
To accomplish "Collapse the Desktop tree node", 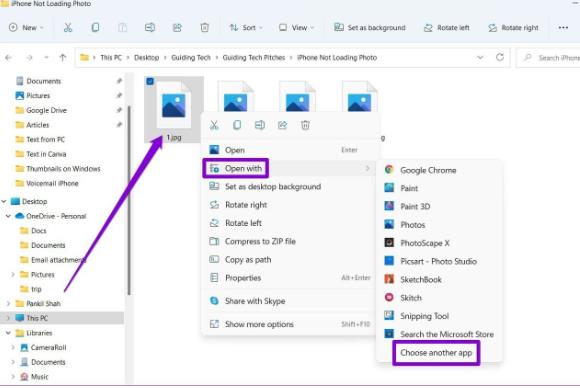I will click(4, 202).
